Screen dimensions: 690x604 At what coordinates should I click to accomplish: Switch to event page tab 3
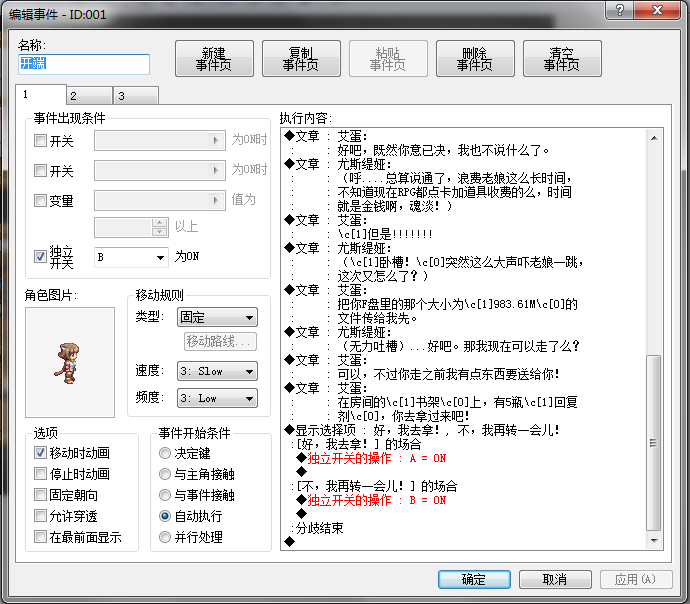click(x=136, y=95)
